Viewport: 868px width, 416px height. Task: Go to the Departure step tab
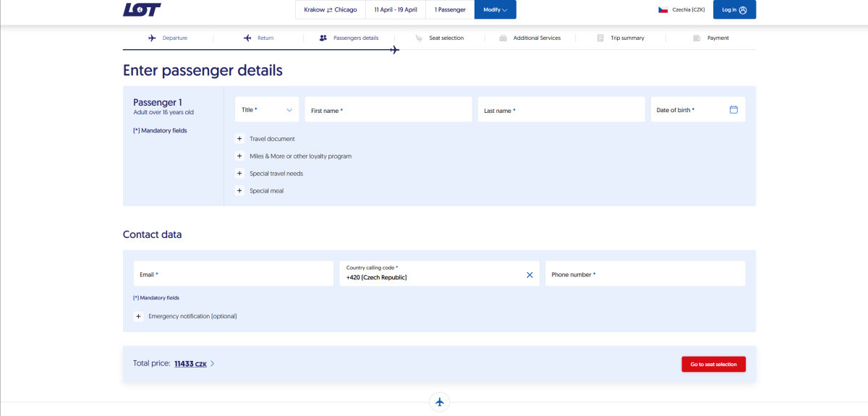[x=168, y=38]
